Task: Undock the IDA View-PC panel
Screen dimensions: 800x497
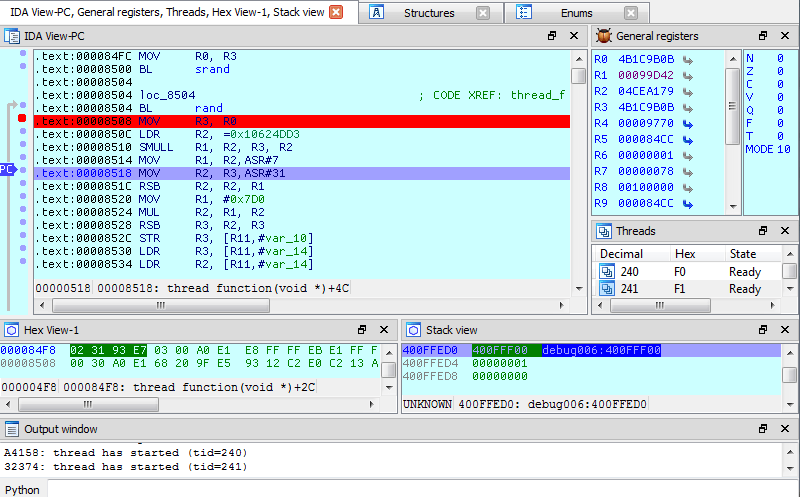Action: [x=552, y=36]
